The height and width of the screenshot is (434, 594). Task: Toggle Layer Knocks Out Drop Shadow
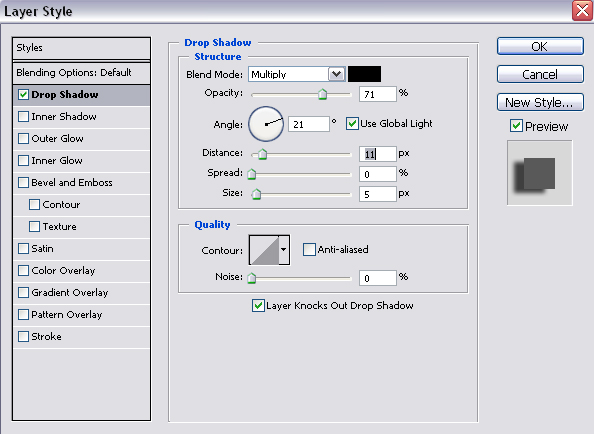[x=258, y=305]
